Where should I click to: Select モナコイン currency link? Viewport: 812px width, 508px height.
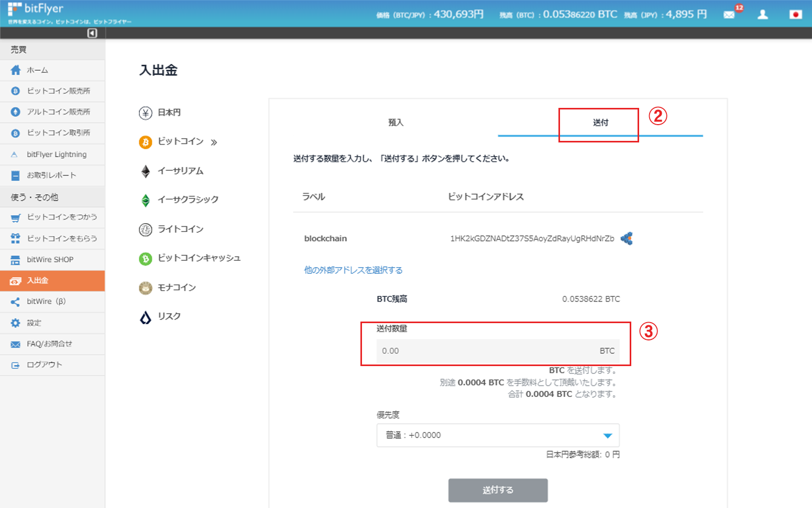coord(177,288)
